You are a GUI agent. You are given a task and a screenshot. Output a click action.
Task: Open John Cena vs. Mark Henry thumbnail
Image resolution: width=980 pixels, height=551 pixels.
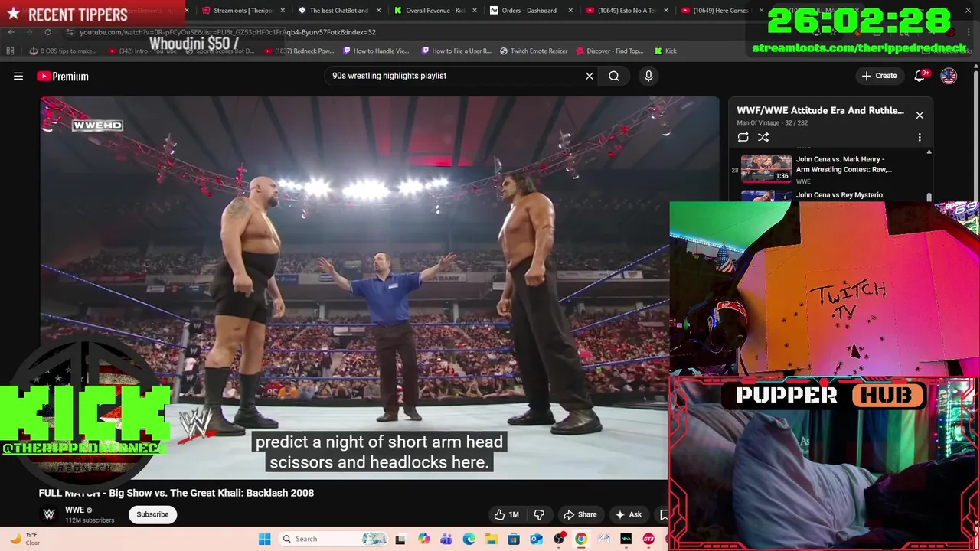pos(766,168)
